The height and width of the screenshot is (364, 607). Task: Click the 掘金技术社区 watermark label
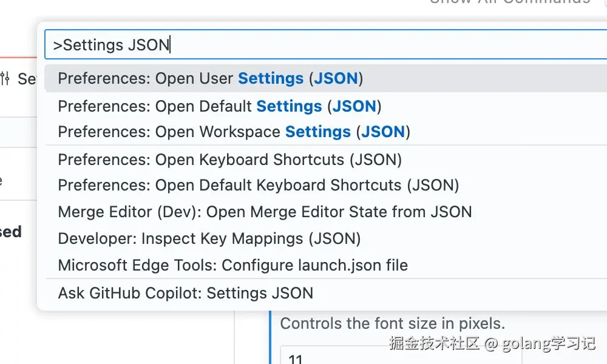(x=435, y=343)
